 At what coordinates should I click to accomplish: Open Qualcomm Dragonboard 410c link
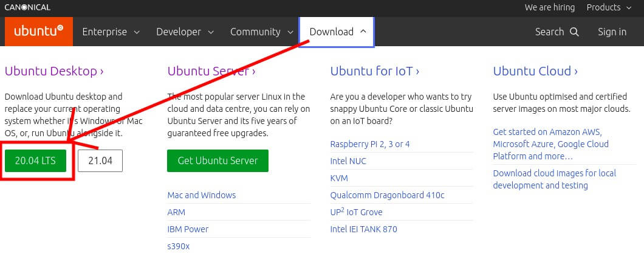(x=387, y=195)
